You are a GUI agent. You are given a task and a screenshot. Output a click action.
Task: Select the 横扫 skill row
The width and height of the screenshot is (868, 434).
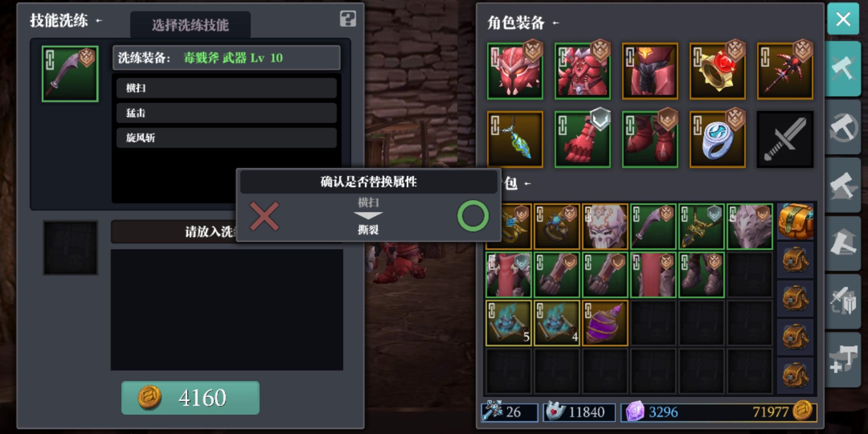[227, 88]
